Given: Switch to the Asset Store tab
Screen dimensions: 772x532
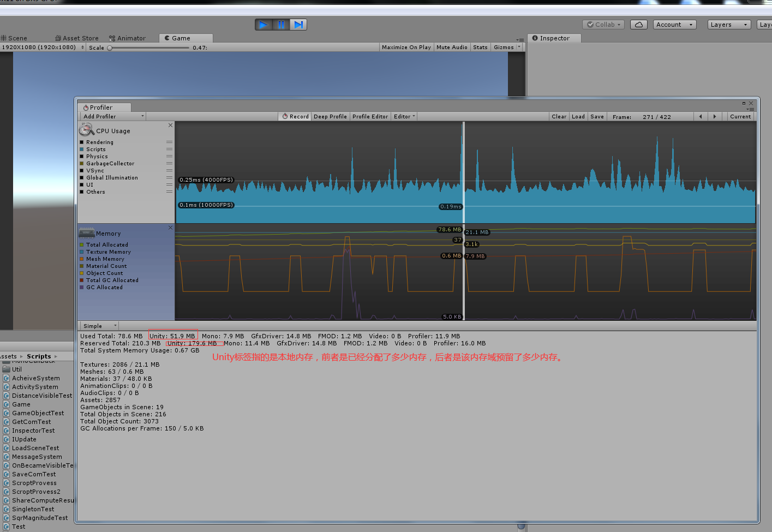Looking at the screenshot, I should pyautogui.click(x=77, y=38).
